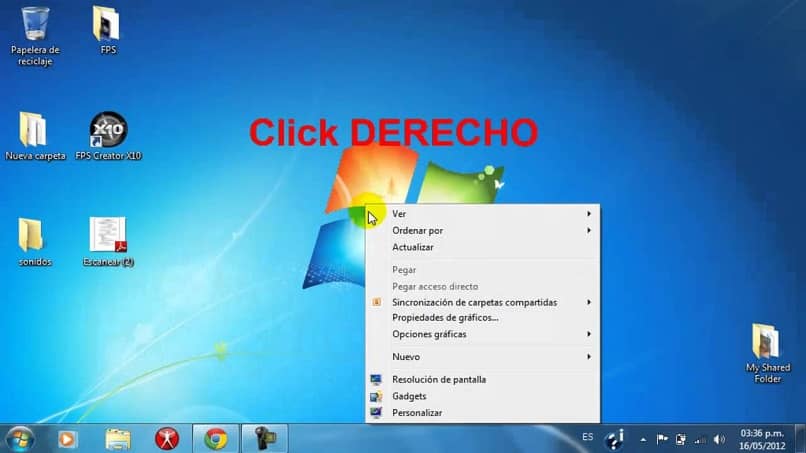The width and height of the screenshot is (806, 453).
Task: Open Google Chrome from the taskbar
Action: [x=216, y=439]
